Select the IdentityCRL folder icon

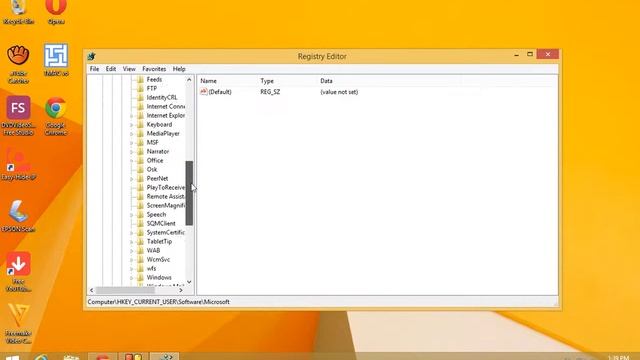140,98
